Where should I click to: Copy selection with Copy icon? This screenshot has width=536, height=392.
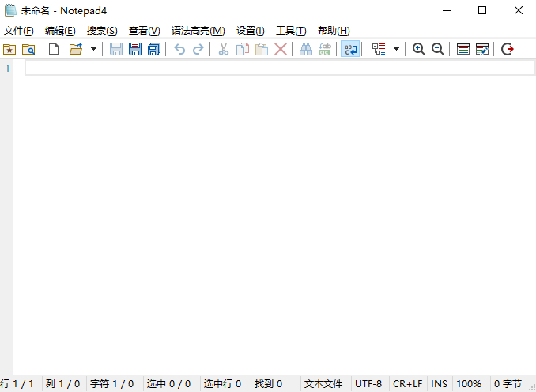tap(243, 49)
